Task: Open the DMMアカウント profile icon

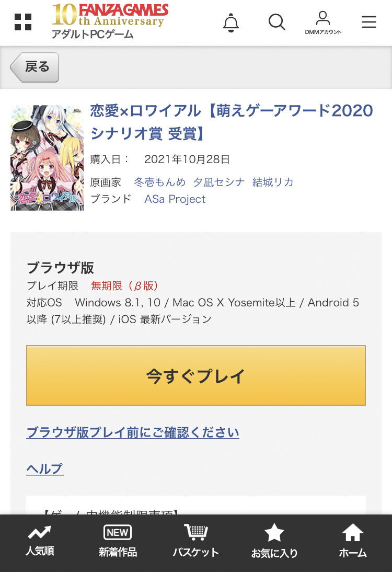Action: click(323, 22)
